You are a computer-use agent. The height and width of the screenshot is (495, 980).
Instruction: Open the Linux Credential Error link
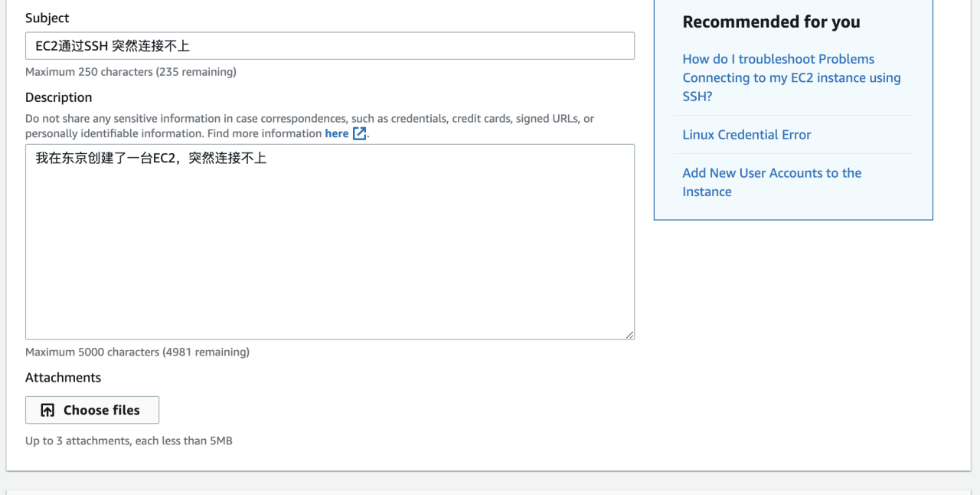point(746,135)
